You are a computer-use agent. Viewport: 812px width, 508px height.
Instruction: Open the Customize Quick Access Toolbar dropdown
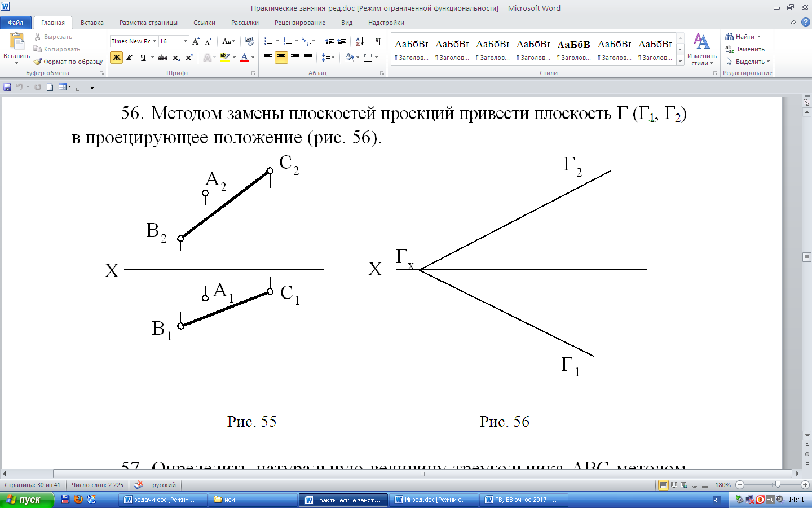point(92,87)
